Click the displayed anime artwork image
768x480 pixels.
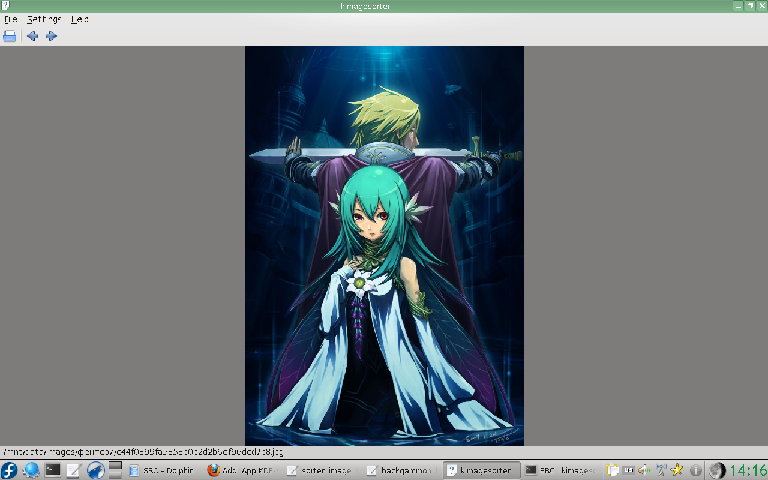point(384,246)
